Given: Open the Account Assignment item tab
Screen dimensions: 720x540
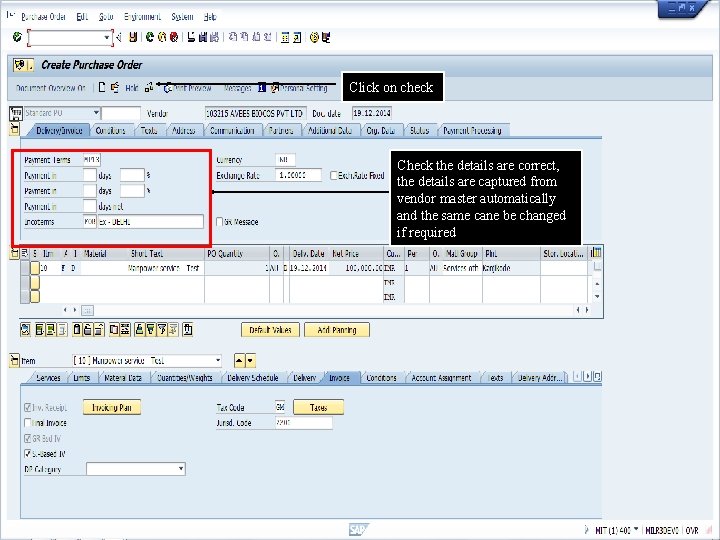Looking at the screenshot, I should click(x=441, y=378).
